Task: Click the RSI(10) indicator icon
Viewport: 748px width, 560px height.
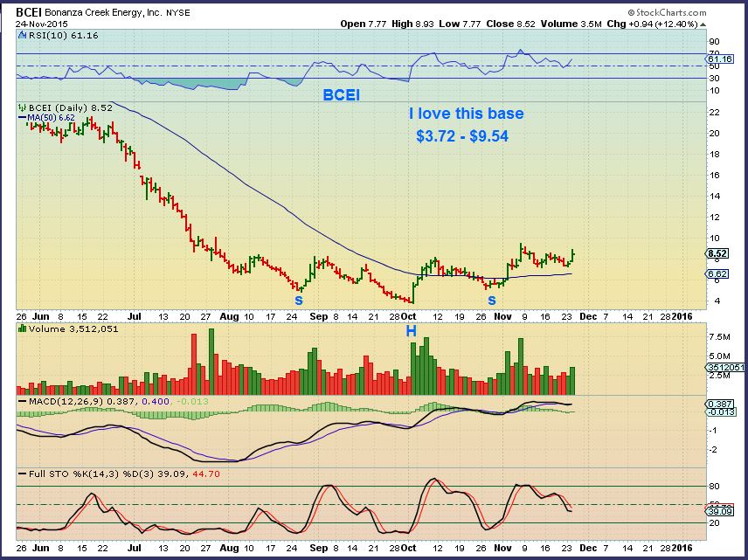Action: tap(23, 35)
